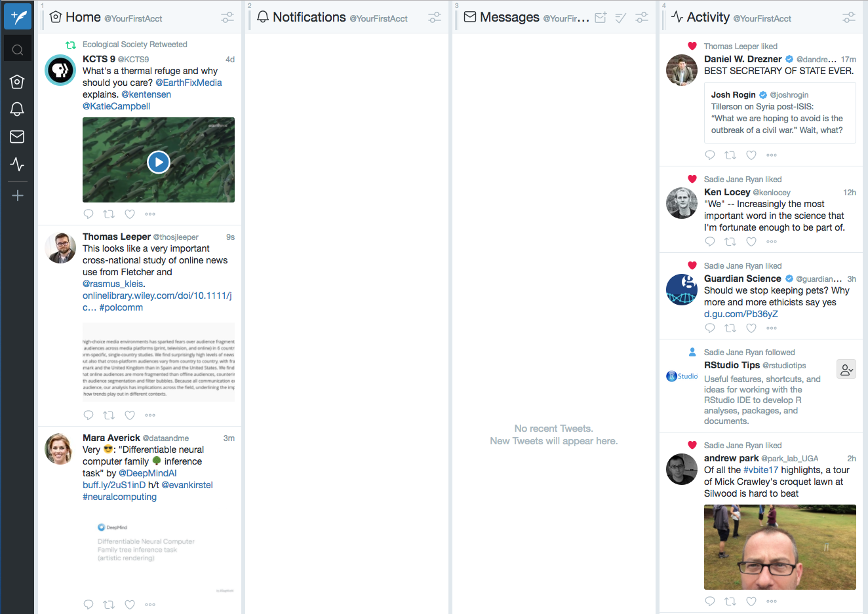Select the Search icon in the sidebar
Image resolution: width=868 pixels, height=614 pixels.
tap(17, 48)
